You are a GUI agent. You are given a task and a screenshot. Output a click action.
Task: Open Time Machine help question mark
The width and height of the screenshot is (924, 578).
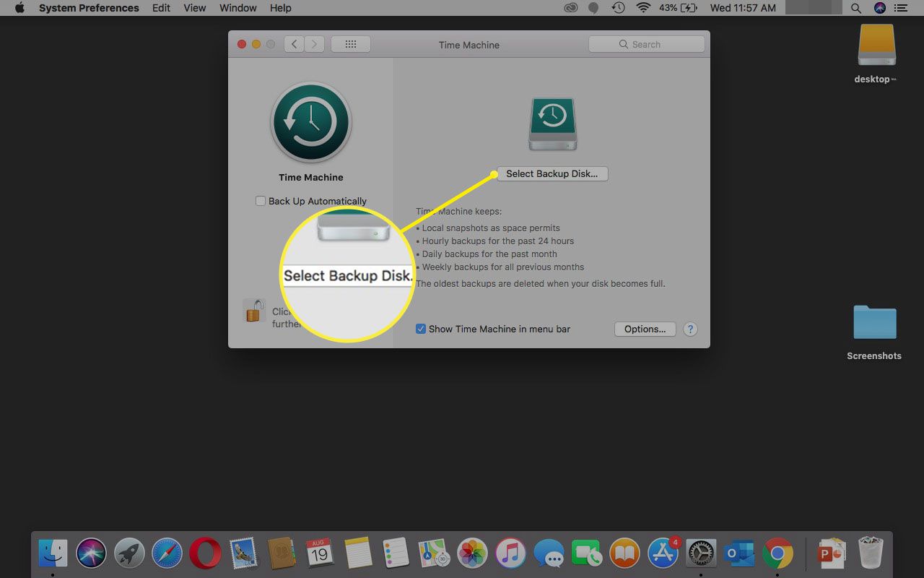(690, 329)
